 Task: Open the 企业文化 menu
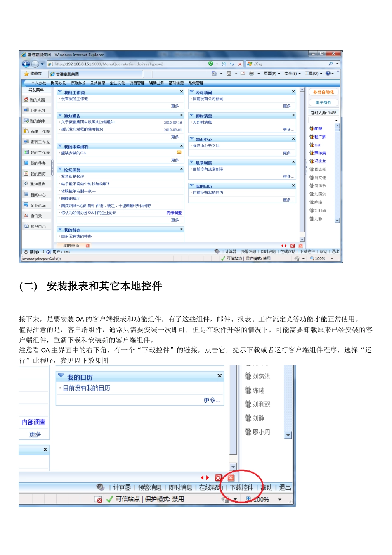click(x=117, y=83)
